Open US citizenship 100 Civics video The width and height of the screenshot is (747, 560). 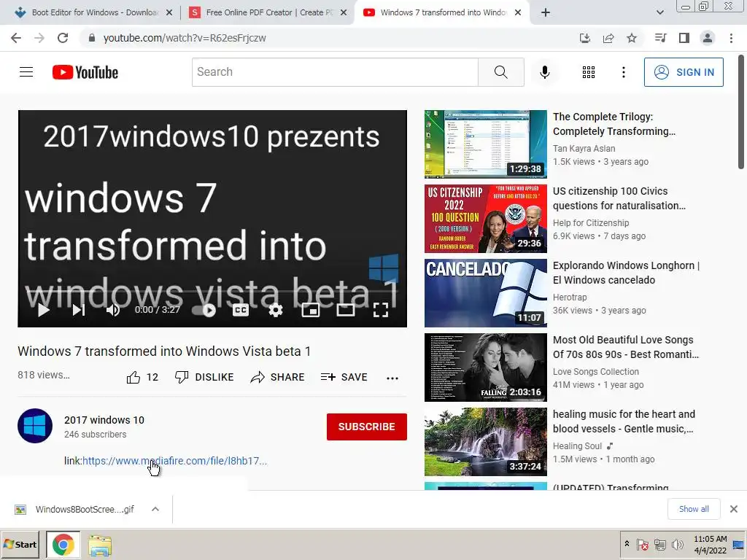(619, 198)
